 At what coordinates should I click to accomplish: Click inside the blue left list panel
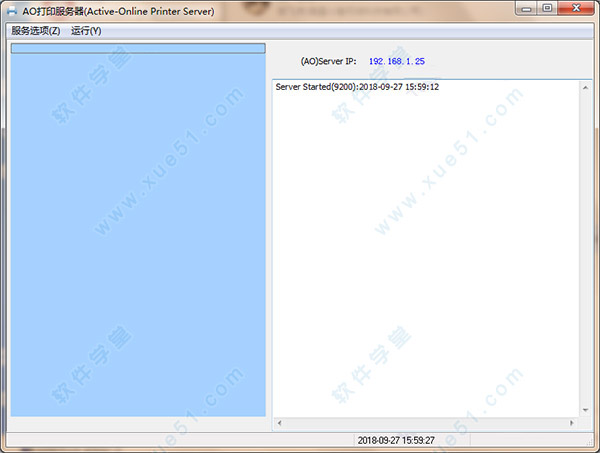coord(138,234)
